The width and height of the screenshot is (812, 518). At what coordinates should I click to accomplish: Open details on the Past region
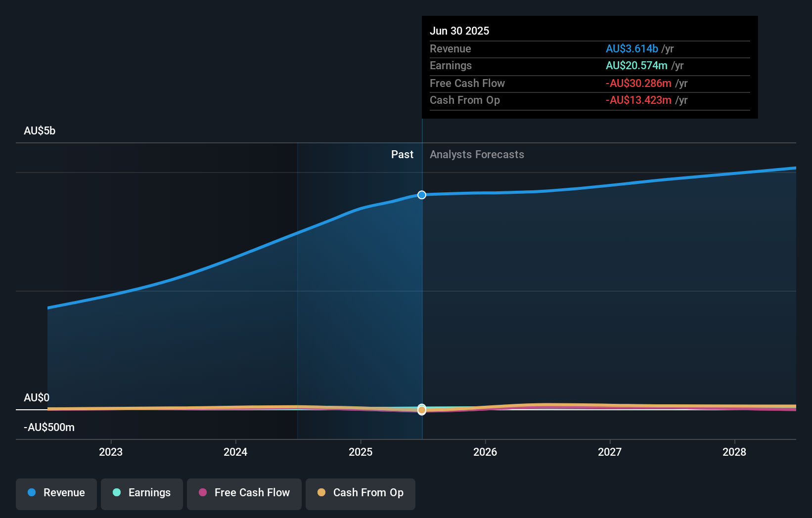click(x=402, y=154)
